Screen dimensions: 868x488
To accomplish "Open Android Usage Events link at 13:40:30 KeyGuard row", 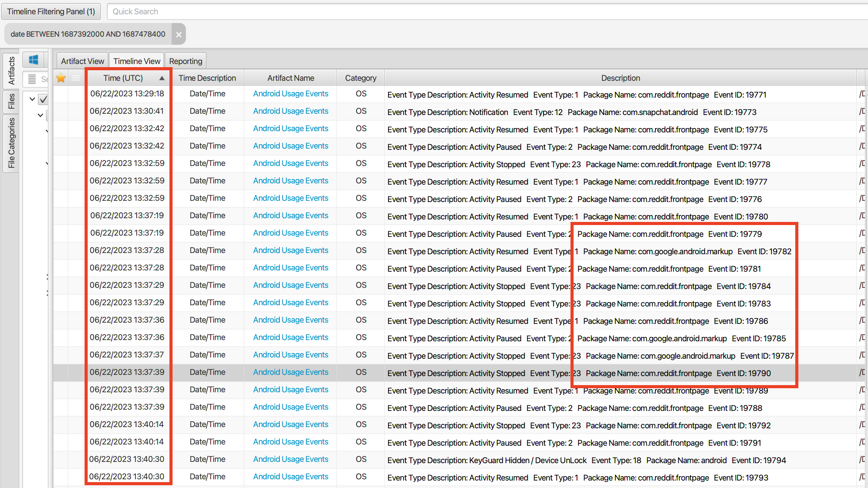I will 290,459.
